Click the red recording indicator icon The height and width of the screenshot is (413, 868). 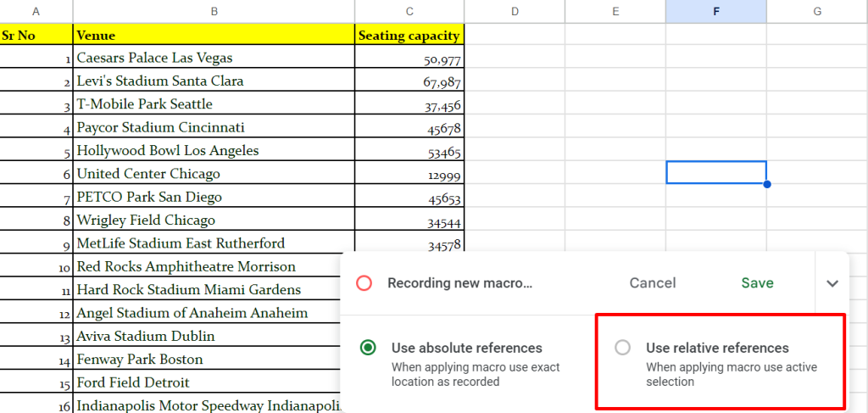[364, 283]
